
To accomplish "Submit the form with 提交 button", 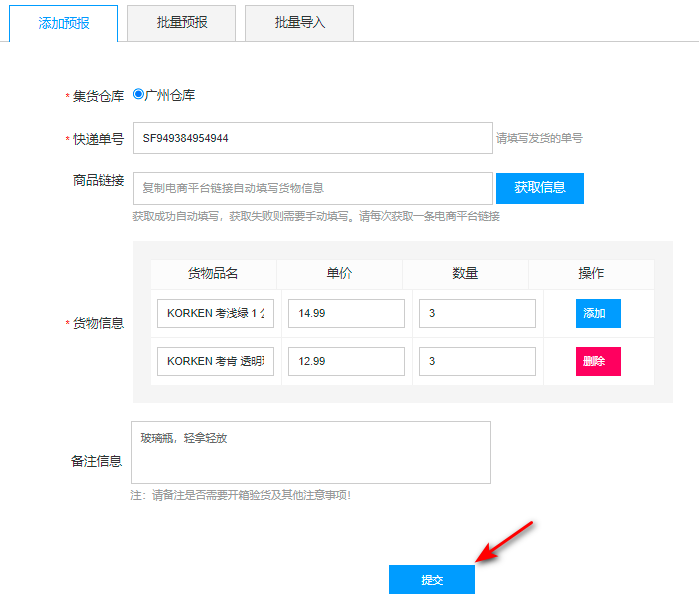I will (x=432, y=580).
